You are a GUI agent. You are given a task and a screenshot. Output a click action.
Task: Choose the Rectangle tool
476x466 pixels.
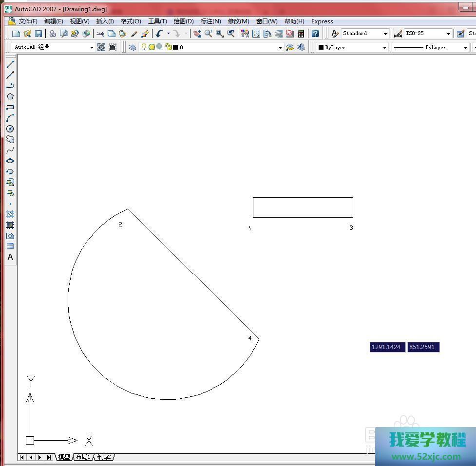(x=10, y=107)
